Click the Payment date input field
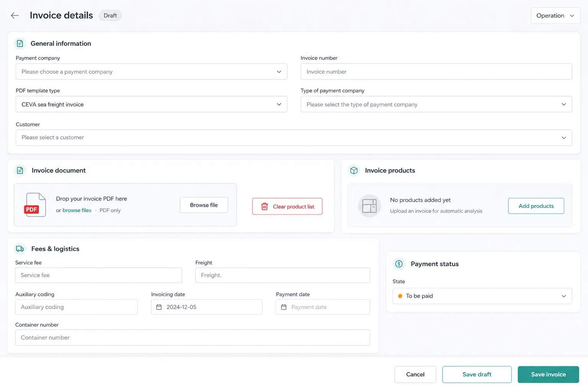588x392 pixels. click(x=323, y=307)
